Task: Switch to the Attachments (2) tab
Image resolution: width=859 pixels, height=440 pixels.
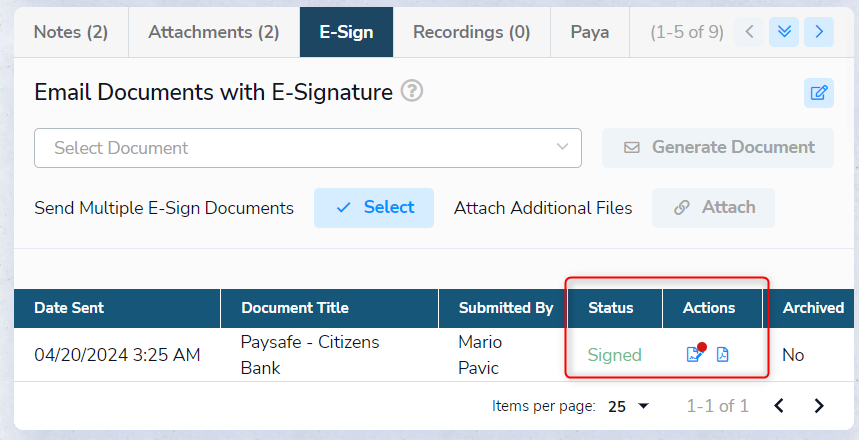Action: pos(213,32)
